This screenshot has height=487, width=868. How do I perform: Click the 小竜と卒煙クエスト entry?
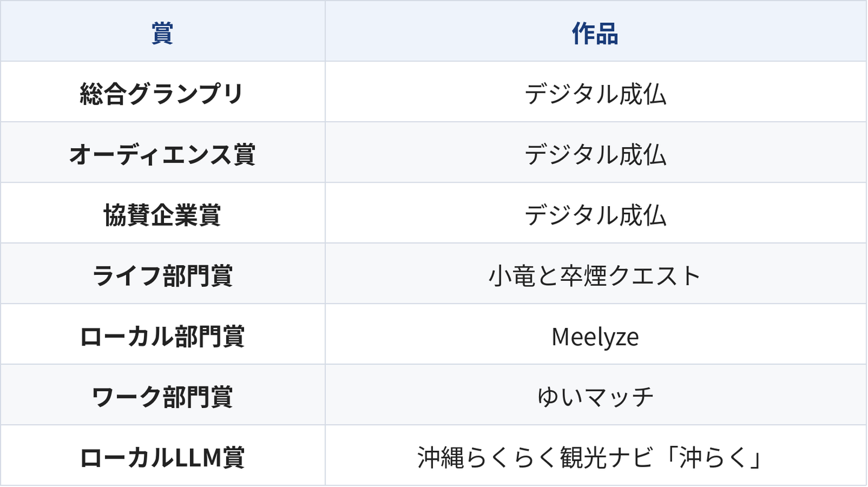click(596, 276)
